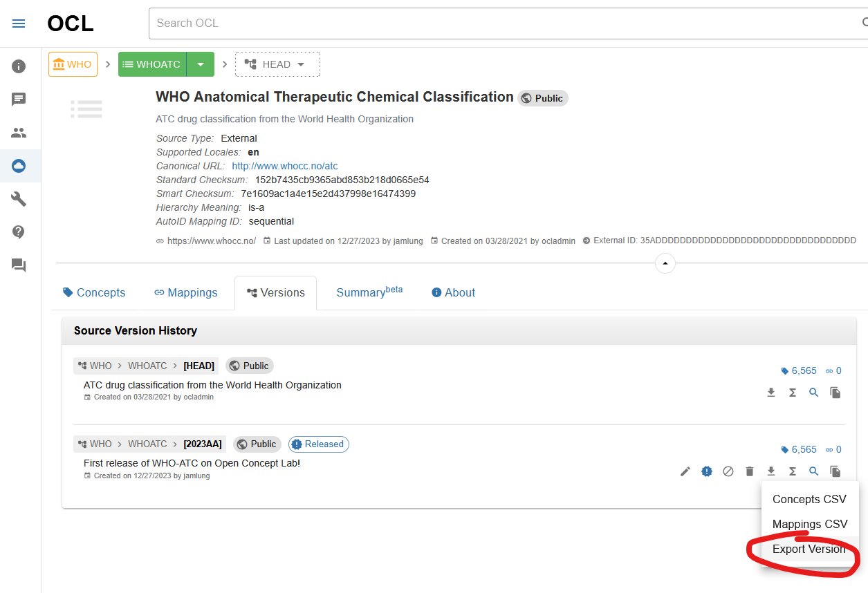Delete the 2023AA version
This screenshot has height=593, width=868.
click(x=750, y=471)
